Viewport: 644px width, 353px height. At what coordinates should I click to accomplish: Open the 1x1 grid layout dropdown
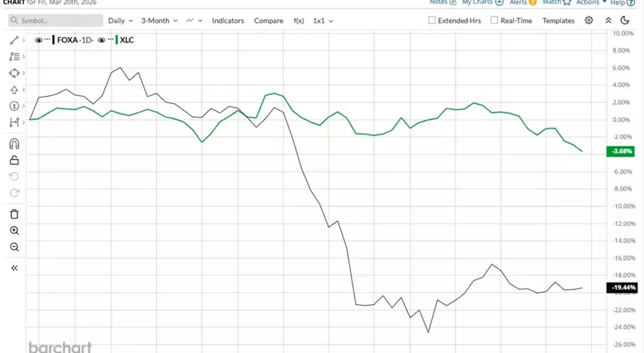pos(322,21)
